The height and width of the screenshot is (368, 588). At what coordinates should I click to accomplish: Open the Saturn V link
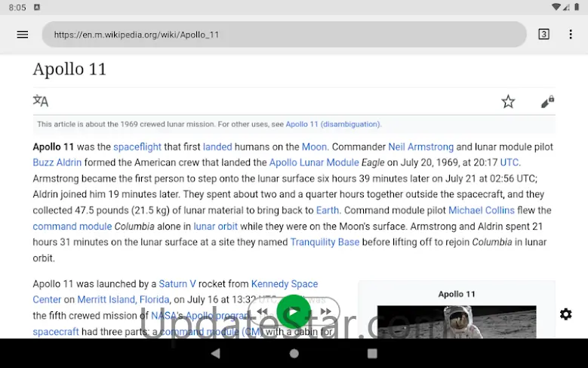pyautogui.click(x=177, y=284)
